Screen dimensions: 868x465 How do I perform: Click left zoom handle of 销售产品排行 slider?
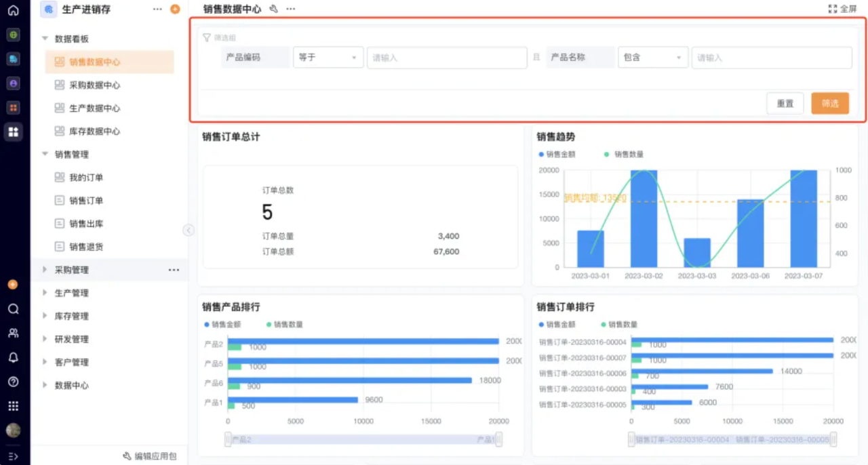pos(228,440)
